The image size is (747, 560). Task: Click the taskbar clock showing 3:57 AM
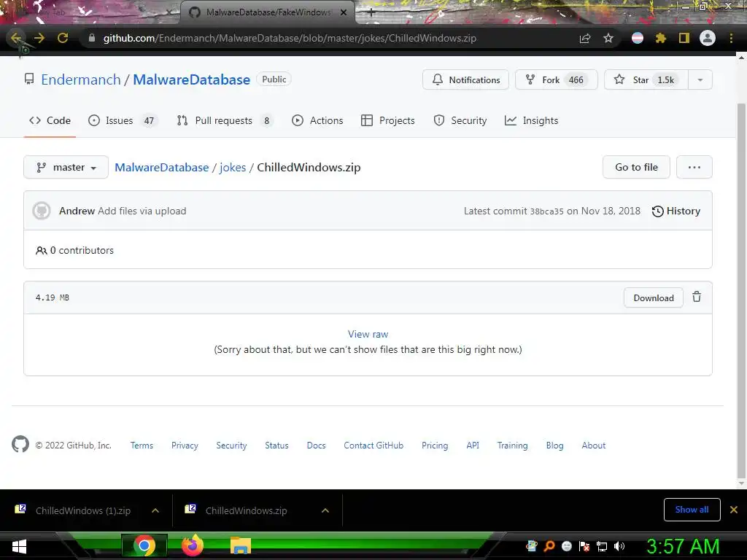pyautogui.click(x=683, y=546)
